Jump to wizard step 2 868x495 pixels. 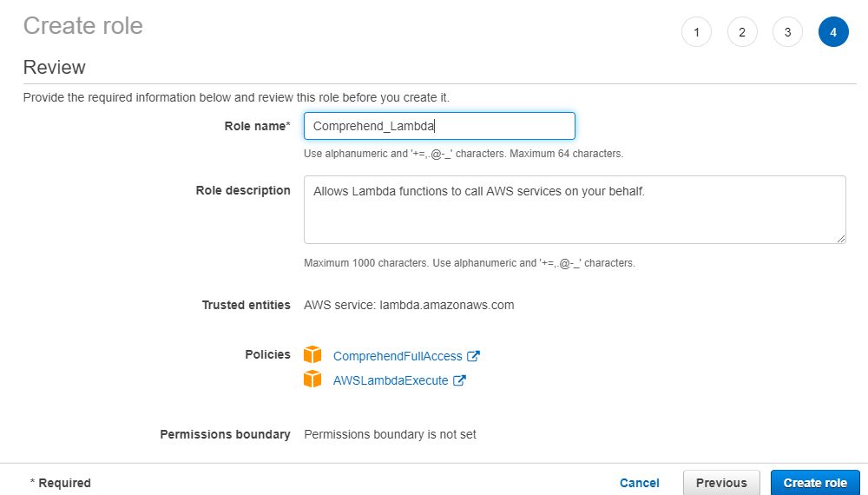pyautogui.click(x=742, y=32)
